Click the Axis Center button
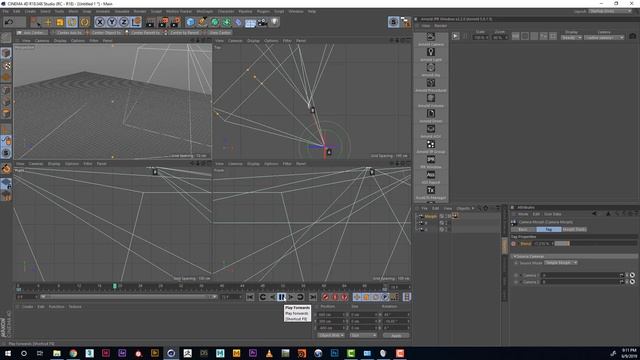 [x=32, y=33]
